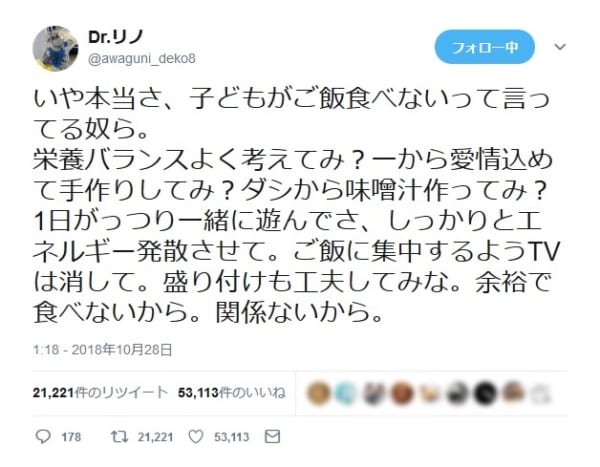The width and height of the screenshot is (600, 467).
Task: Open the light blue liker avatar
Action: [346, 393]
